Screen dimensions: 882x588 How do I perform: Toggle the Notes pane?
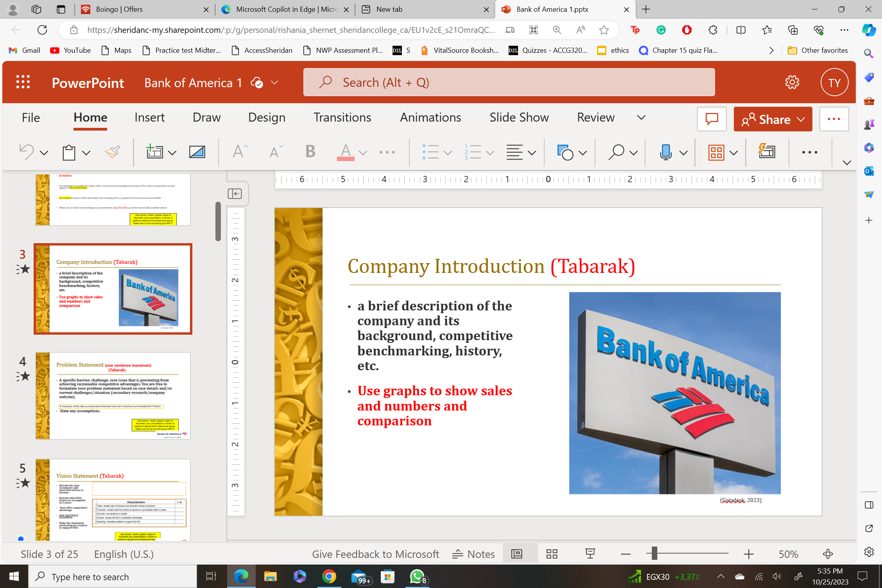click(x=473, y=554)
